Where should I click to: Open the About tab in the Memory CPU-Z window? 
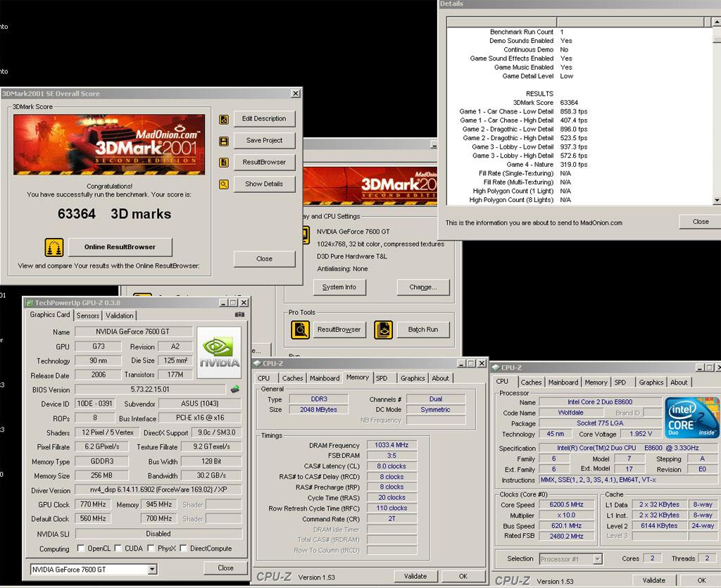coord(441,378)
